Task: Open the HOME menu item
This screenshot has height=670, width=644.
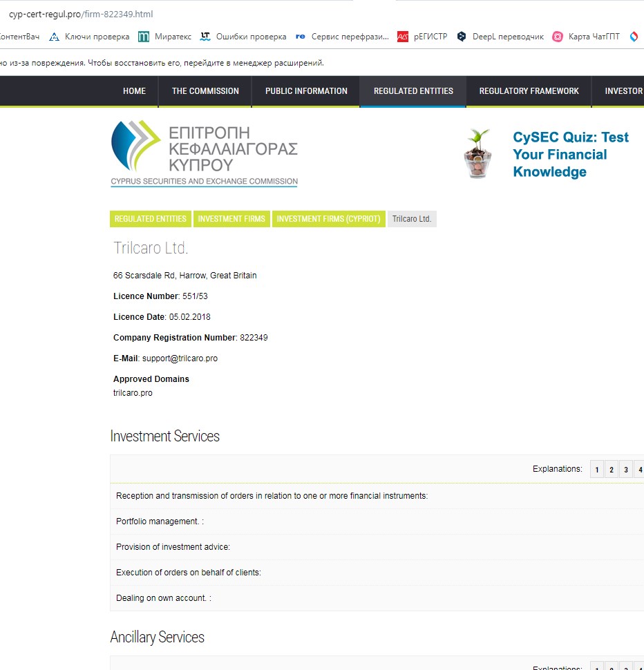Action: [134, 91]
